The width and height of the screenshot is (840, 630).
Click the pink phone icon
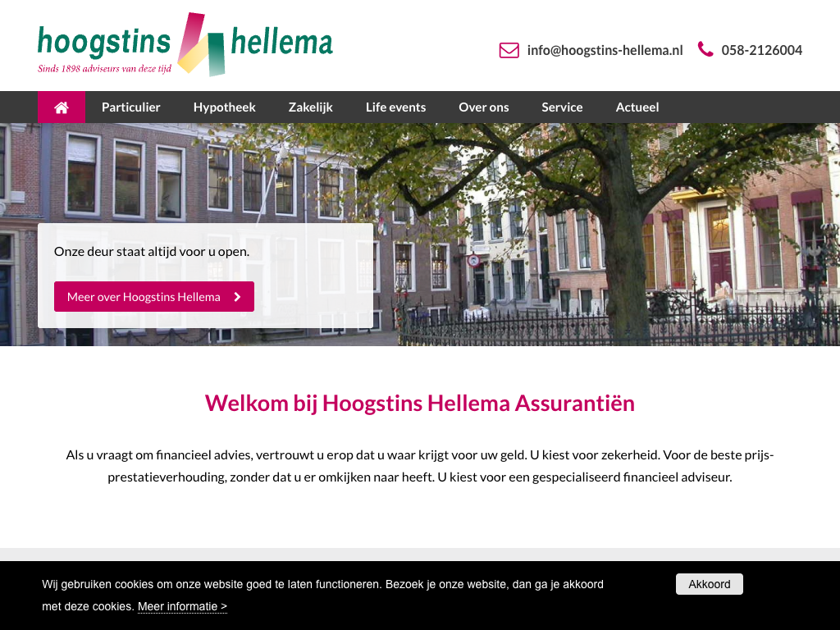[705, 49]
